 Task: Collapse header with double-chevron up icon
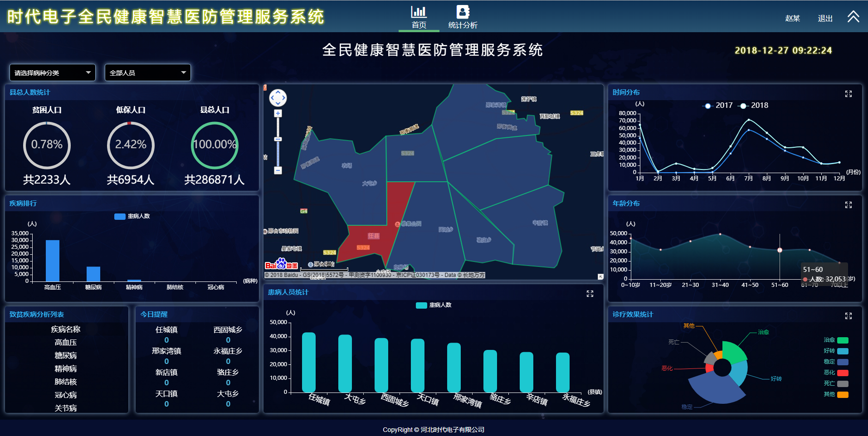point(853,17)
